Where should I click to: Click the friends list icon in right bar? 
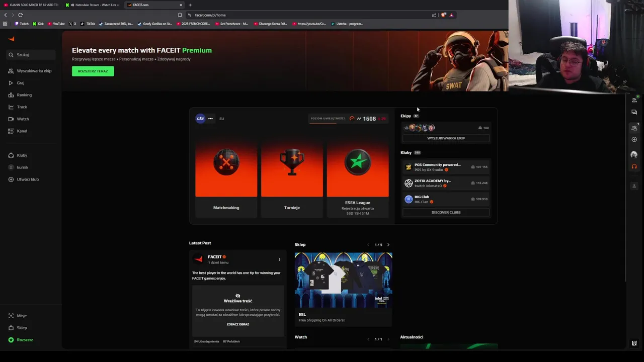634,100
